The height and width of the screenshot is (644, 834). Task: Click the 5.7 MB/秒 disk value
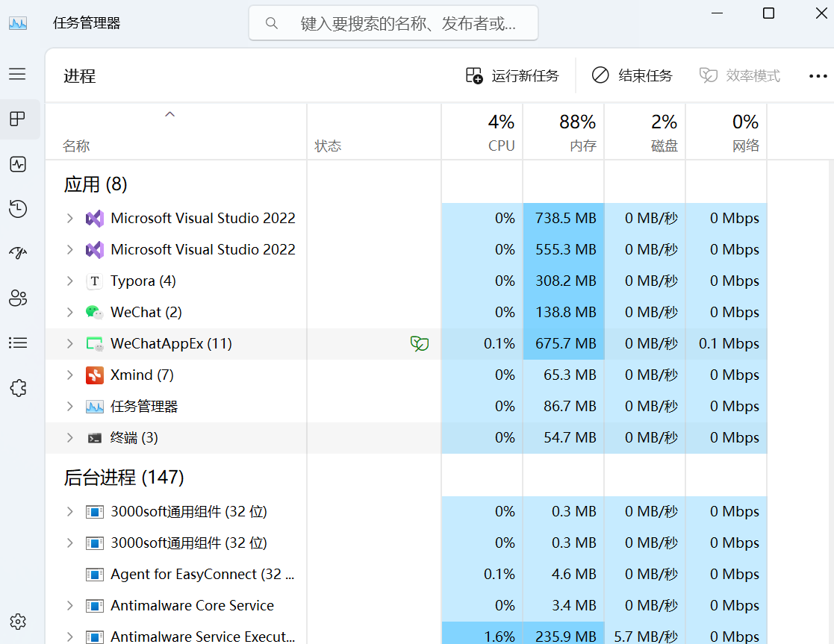tap(647, 636)
